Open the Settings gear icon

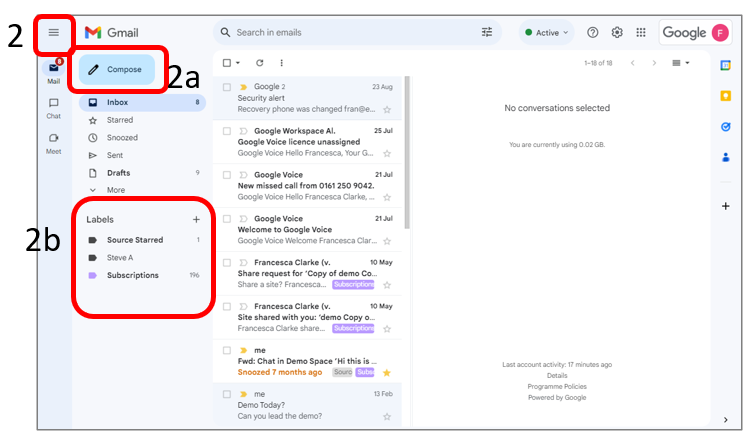pos(617,32)
